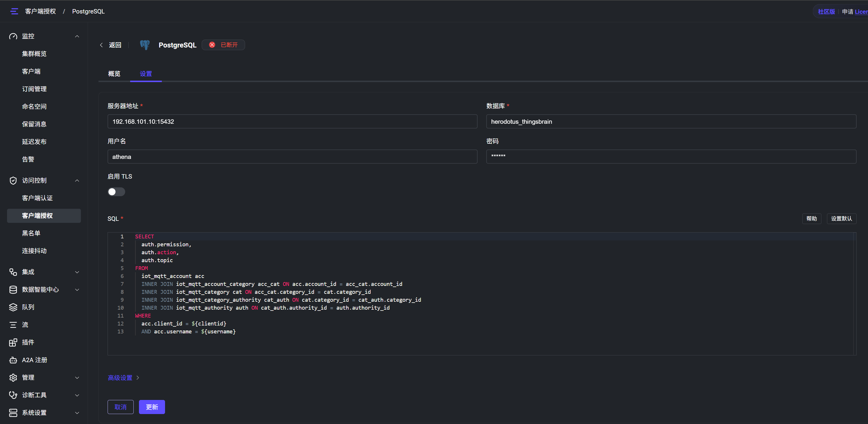Collapse the sidebar with the hamburger icon
This screenshot has width=868, height=424.
pyautogui.click(x=14, y=11)
